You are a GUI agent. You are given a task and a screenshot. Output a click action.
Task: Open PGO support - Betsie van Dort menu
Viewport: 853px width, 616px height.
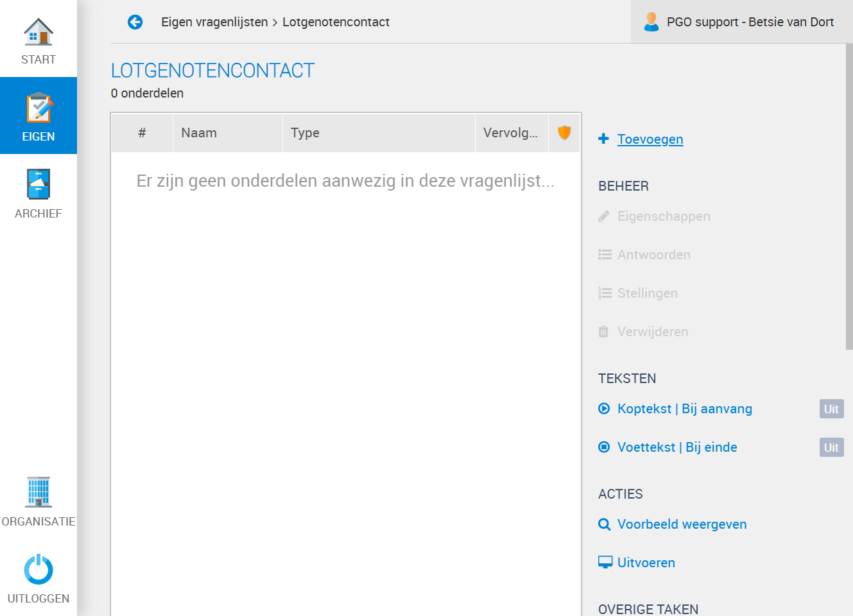742,22
